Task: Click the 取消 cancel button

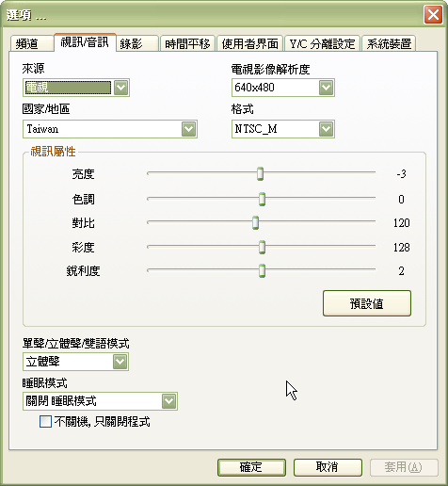Action: coord(328,467)
